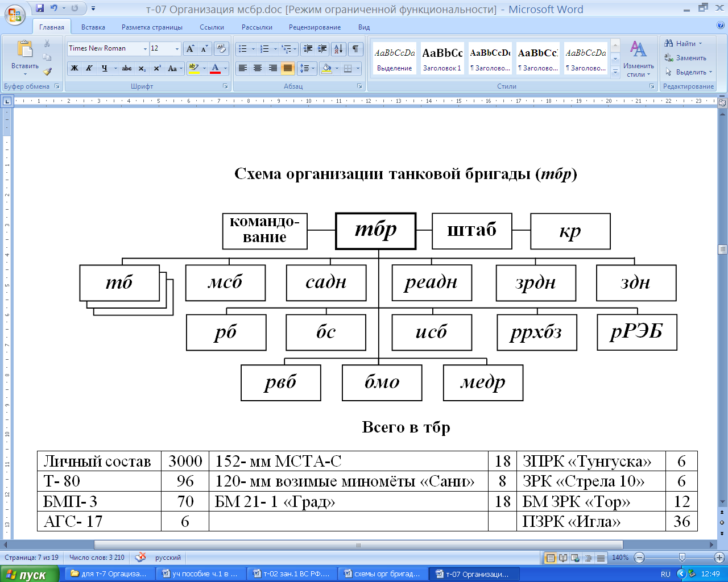This screenshot has width=728, height=582.
Task: Click the Office button logo
Action: point(15,14)
